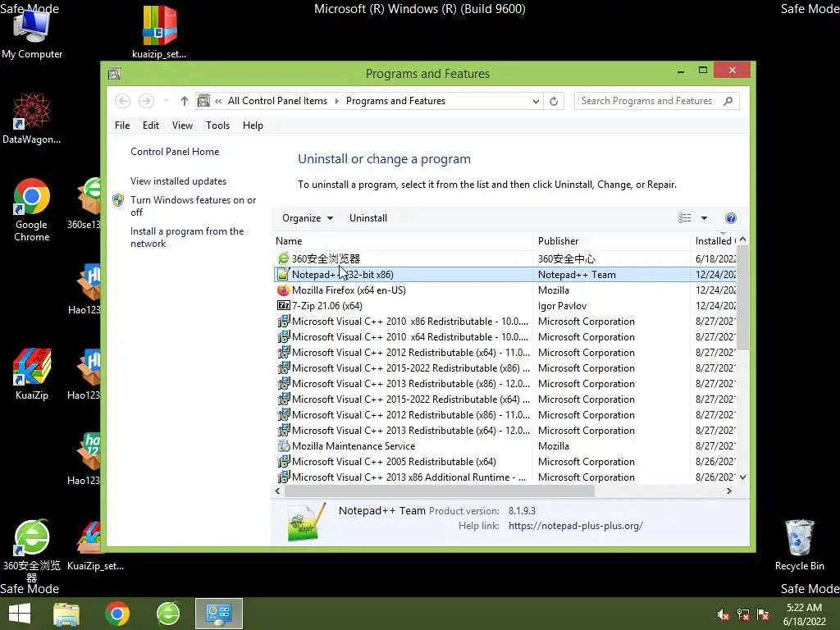Image resolution: width=840 pixels, height=630 pixels.
Task: Open the Help menu
Action: [x=253, y=126]
